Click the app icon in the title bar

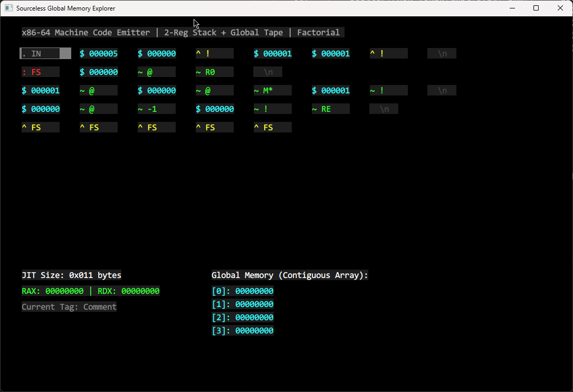[x=8, y=8]
